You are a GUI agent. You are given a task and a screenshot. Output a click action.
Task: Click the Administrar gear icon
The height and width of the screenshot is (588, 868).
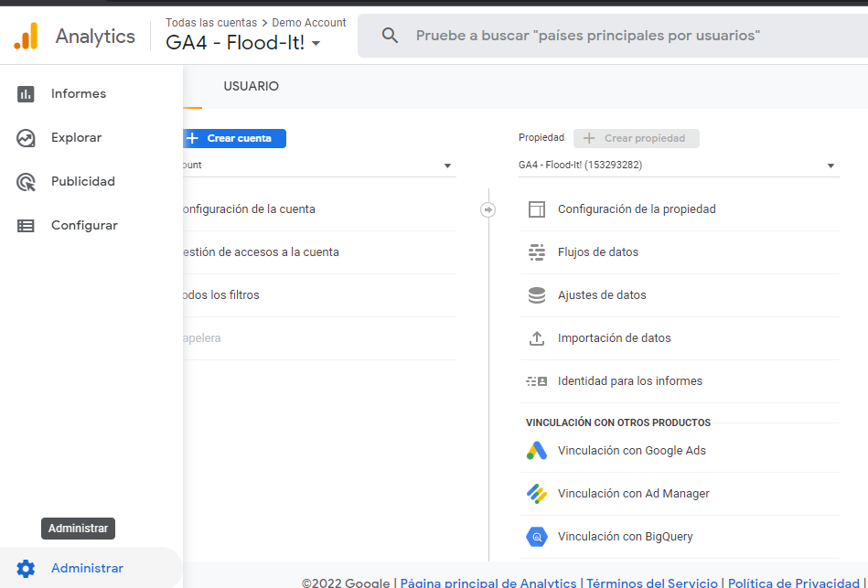[x=26, y=569]
